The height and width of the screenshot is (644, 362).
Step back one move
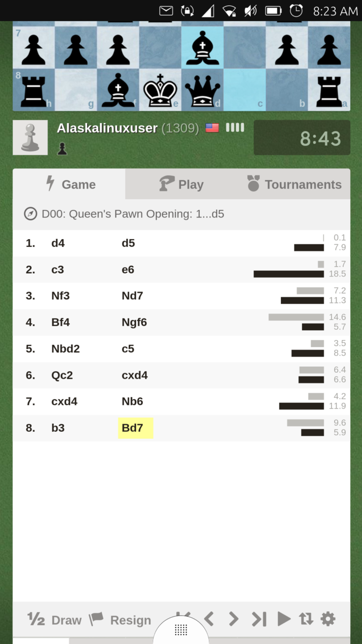tap(209, 619)
